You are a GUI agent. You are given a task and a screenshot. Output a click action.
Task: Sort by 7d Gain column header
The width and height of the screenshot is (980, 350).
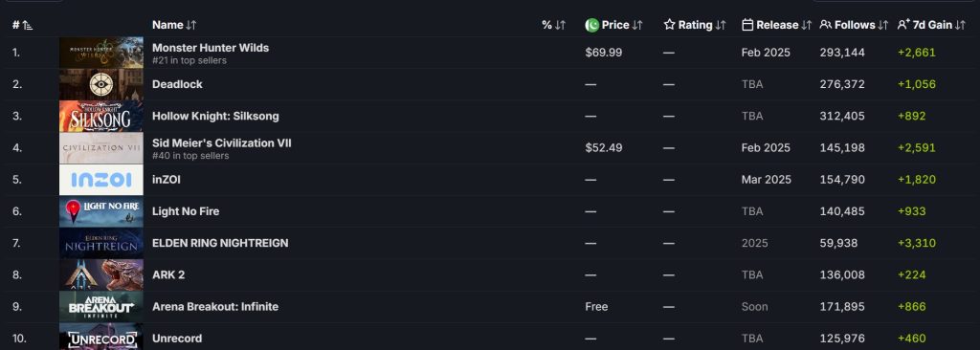pyautogui.click(x=931, y=25)
